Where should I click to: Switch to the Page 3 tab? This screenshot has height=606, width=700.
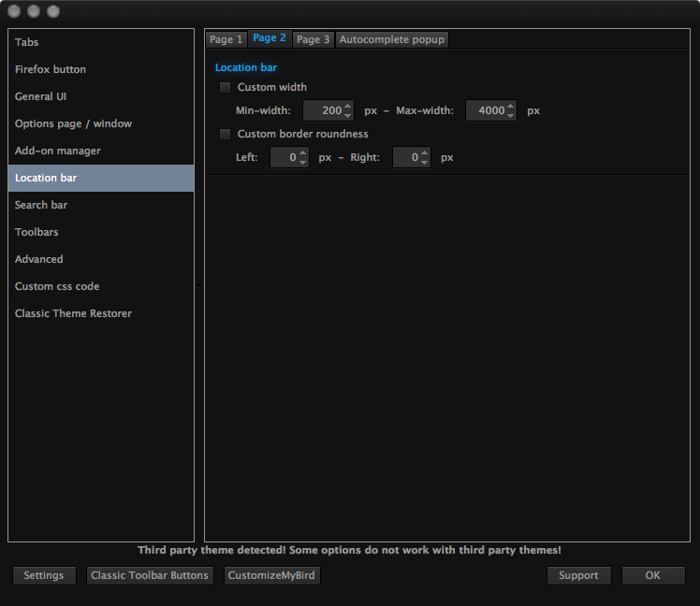pyautogui.click(x=313, y=39)
